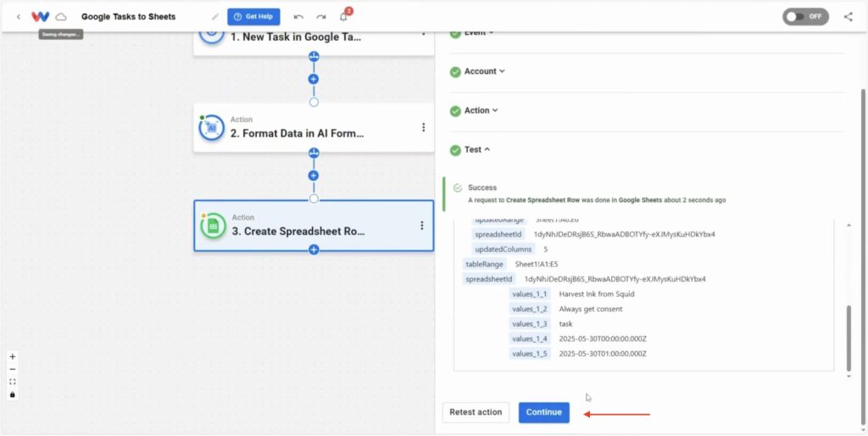The image size is (868, 436).
Task: Select the AI Formatter step icon
Action: pyautogui.click(x=211, y=128)
